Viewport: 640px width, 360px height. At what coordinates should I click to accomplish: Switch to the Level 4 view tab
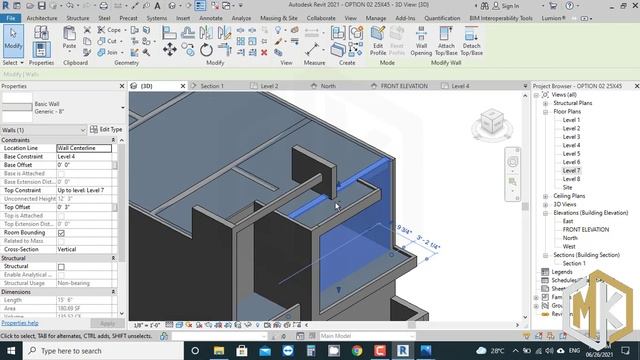click(460, 86)
